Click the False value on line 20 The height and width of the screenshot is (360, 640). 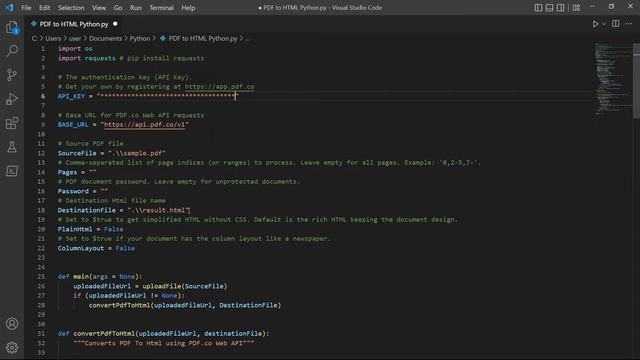[x=113, y=229]
